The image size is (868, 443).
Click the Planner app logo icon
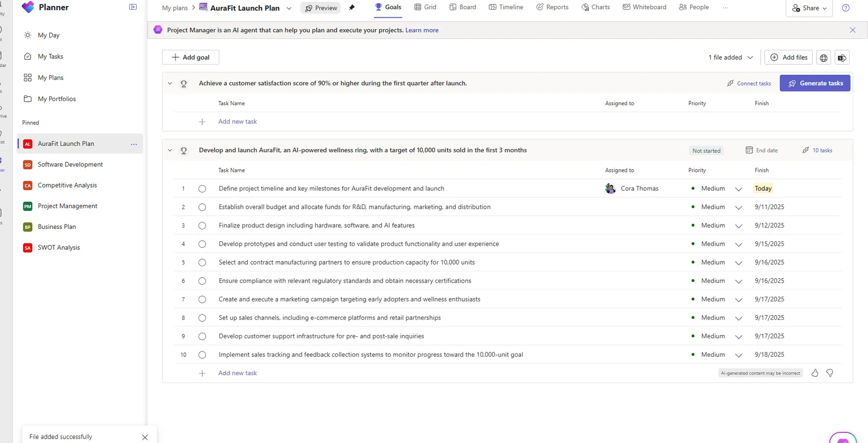click(x=28, y=8)
